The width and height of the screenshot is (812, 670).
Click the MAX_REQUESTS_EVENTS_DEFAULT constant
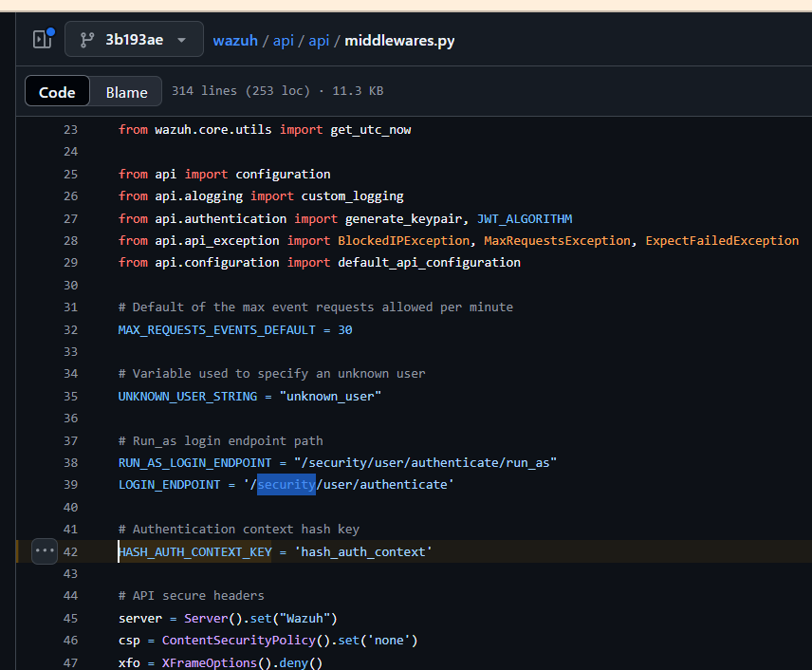217,329
